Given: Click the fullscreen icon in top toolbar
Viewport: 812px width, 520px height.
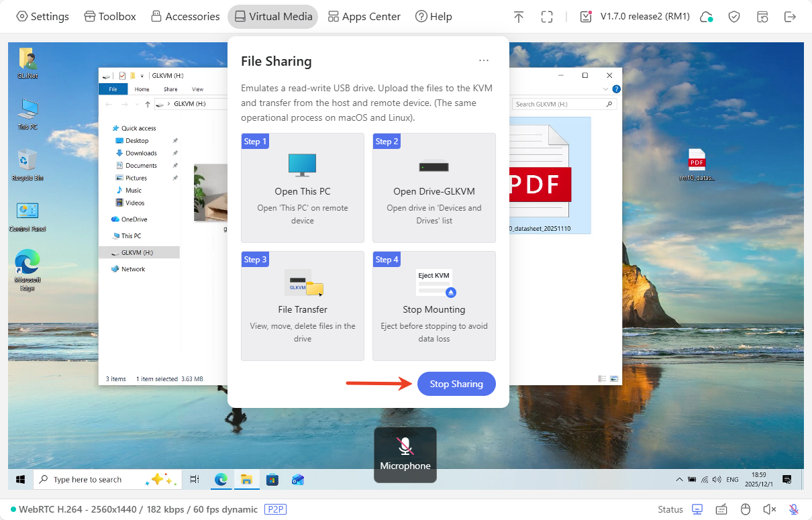Looking at the screenshot, I should (x=547, y=17).
